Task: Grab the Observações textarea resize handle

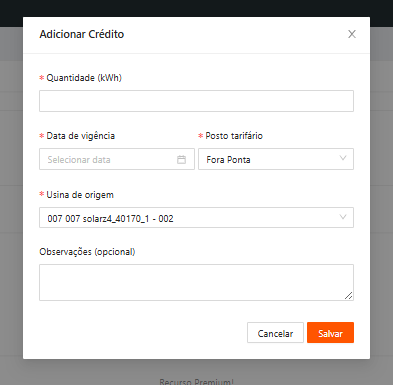Action: click(x=348, y=296)
